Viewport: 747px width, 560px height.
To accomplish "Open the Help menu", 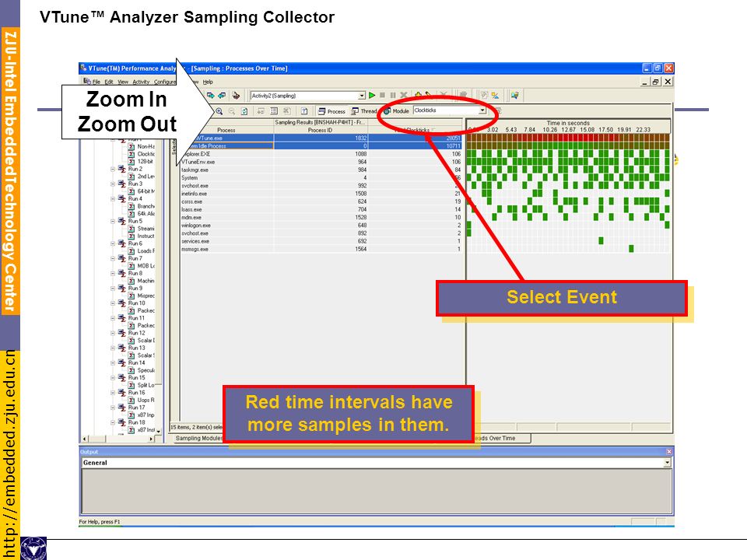I will pyautogui.click(x=208, y=82).
